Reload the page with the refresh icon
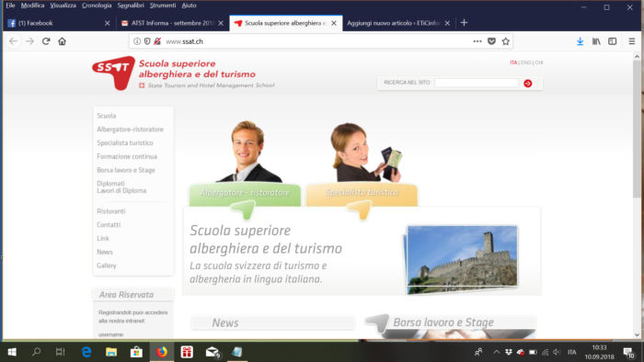The height and width of the screenshot is (362, 644). [x=46, y=41]
